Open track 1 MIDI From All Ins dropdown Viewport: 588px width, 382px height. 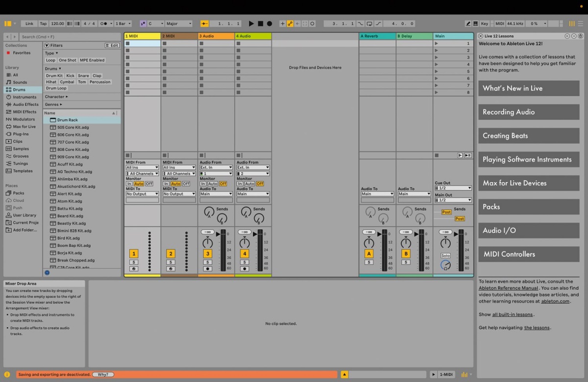[x=143, y=167]
